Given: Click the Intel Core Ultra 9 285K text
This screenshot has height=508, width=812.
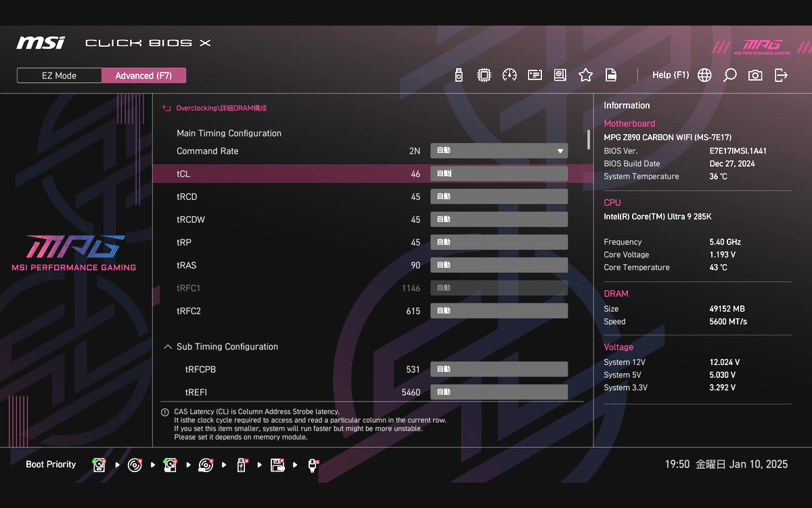Looking at the screenshot, I should (658, 217).
